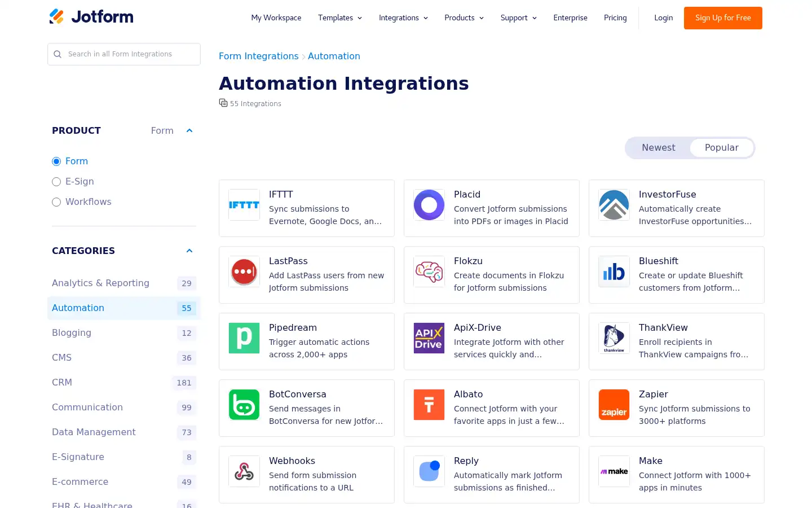
Task: Open the Support dropdown menu
Action: point(518,18)
